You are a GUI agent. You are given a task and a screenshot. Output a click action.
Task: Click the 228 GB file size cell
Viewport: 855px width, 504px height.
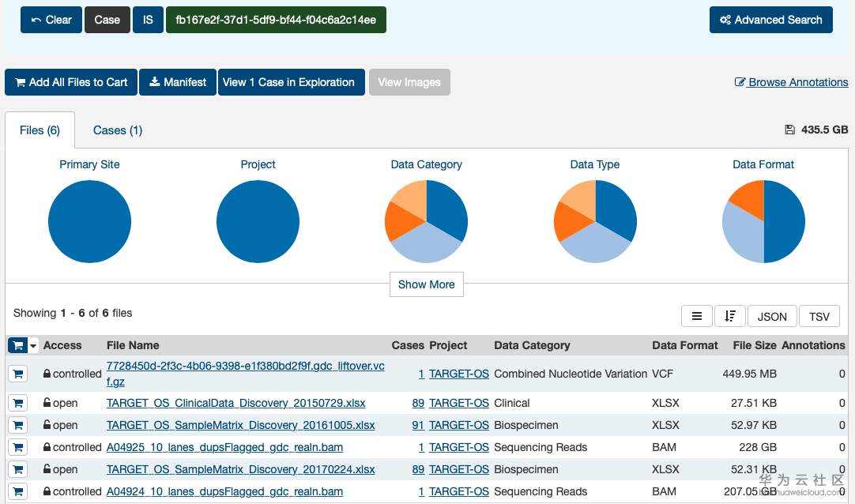tap(757, 447)
